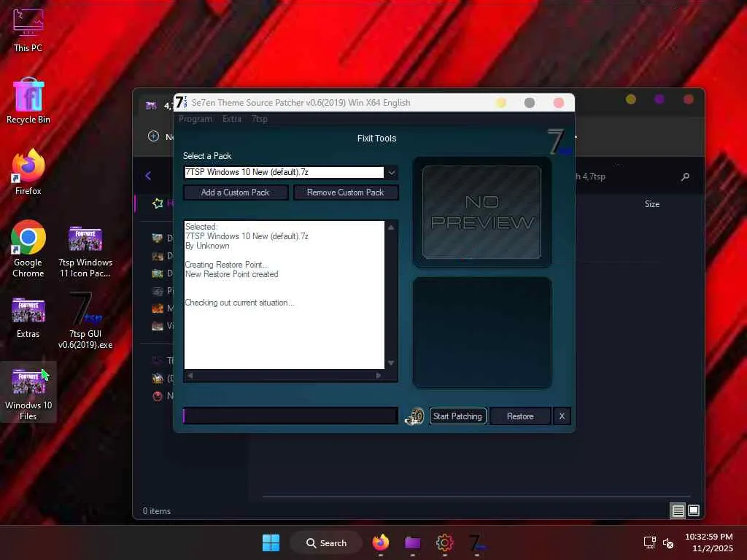
Task: Open the 7tsp menu item
Action: pyautogui.click(x=260, y=119)
